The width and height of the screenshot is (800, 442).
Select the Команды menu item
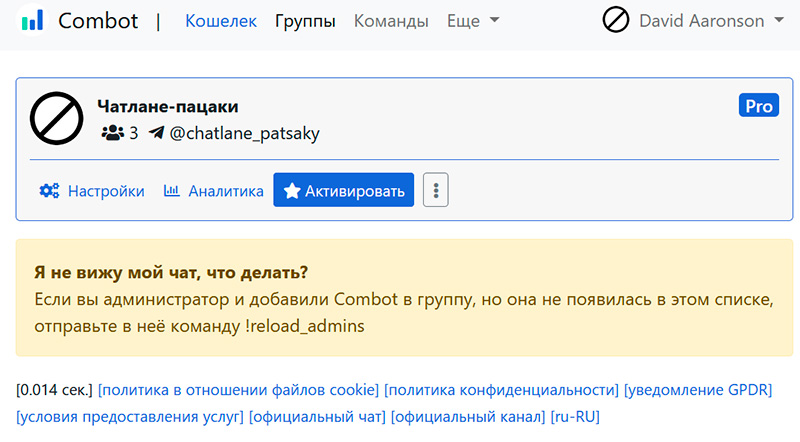click(x=391, y=21)
